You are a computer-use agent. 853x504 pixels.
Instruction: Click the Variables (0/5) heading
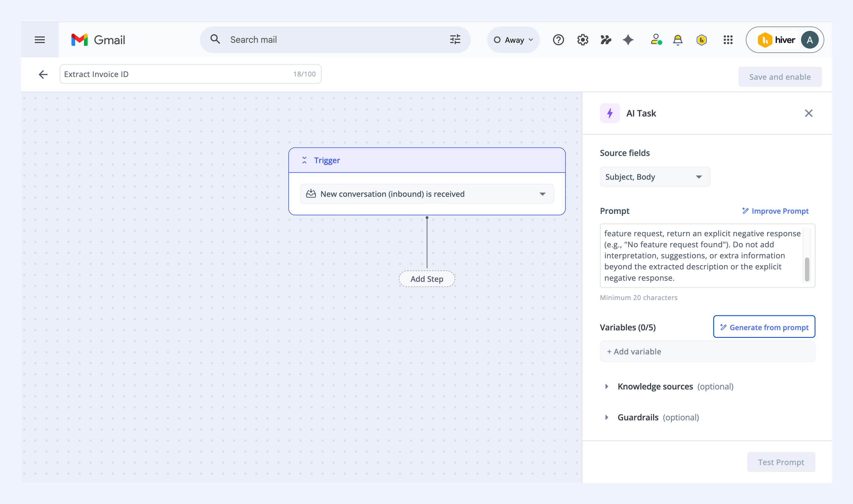tap(628, 327)
